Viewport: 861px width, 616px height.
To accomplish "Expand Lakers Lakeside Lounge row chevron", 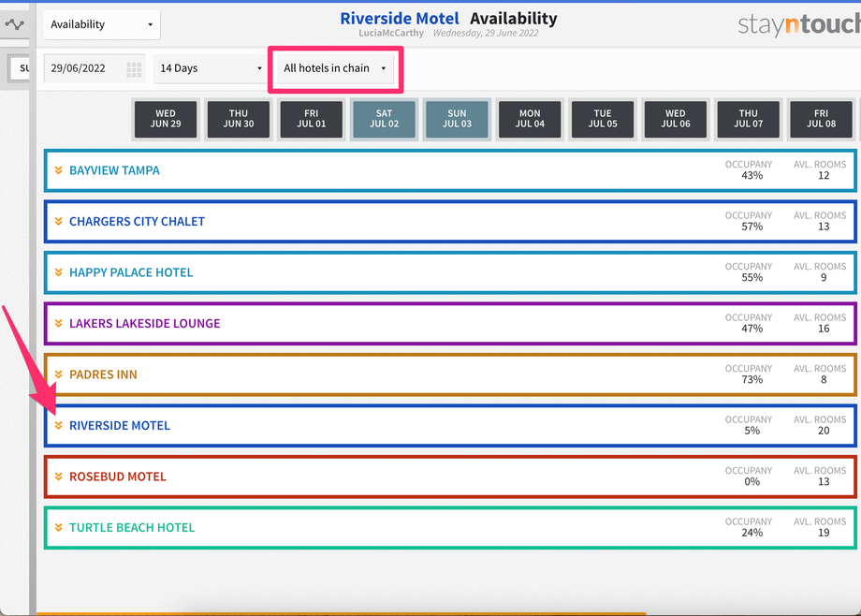I will click(59, 323).
